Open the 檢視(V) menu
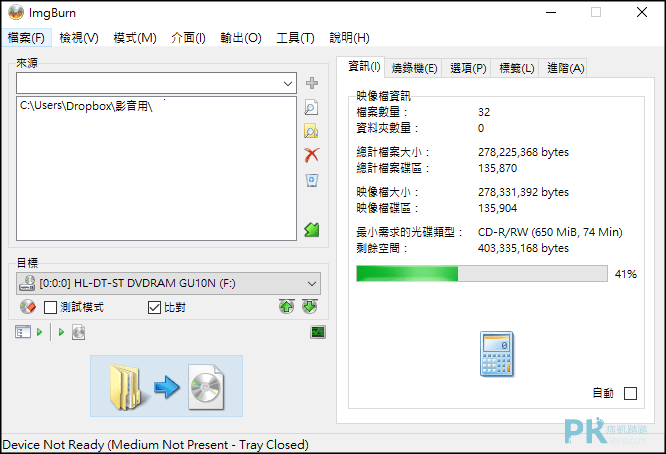 pos(79,38)
